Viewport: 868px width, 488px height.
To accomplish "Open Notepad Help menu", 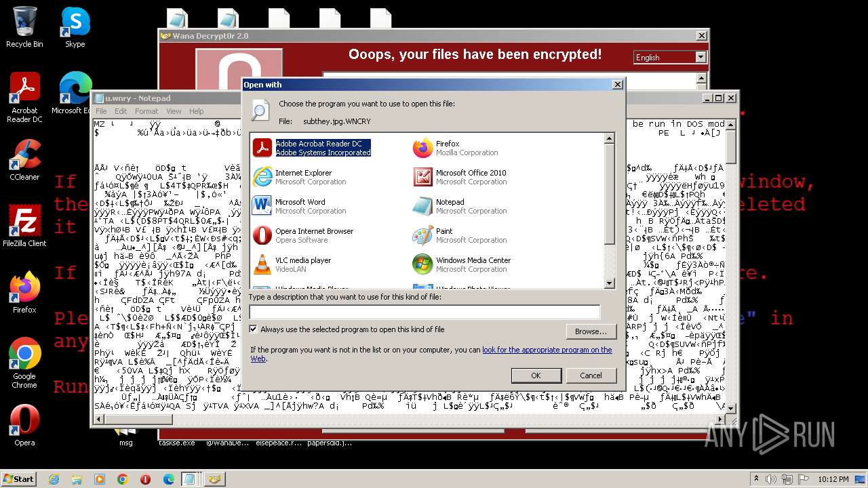I will pos(196,111).
